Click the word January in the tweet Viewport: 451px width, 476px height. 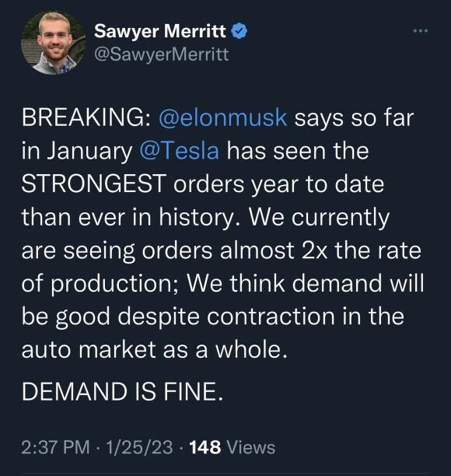(90, 152)
